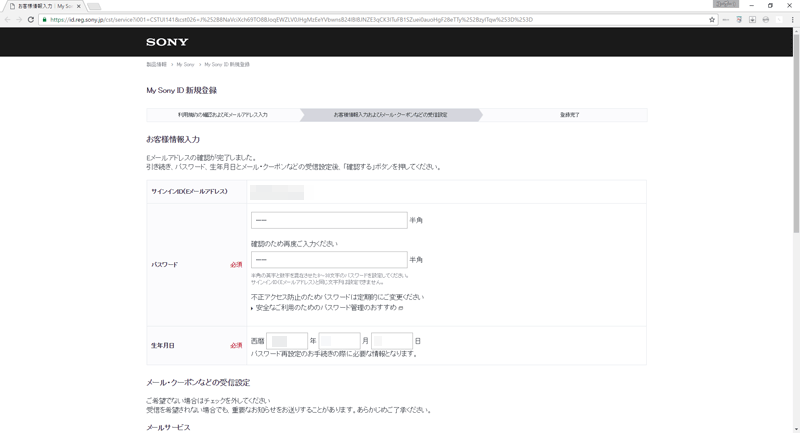This screenshot has width=800, height=433.
Task: Click the browser back arrow
Action: point(8,19)
